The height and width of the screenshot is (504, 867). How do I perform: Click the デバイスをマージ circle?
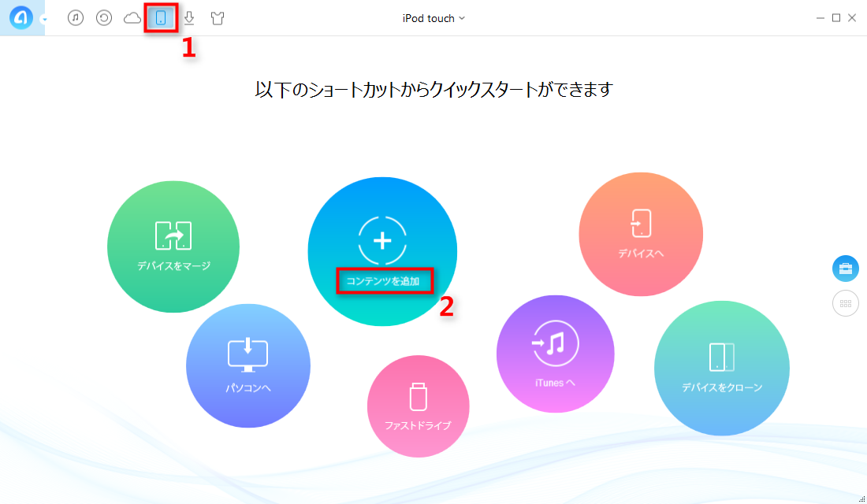[173, 246]
